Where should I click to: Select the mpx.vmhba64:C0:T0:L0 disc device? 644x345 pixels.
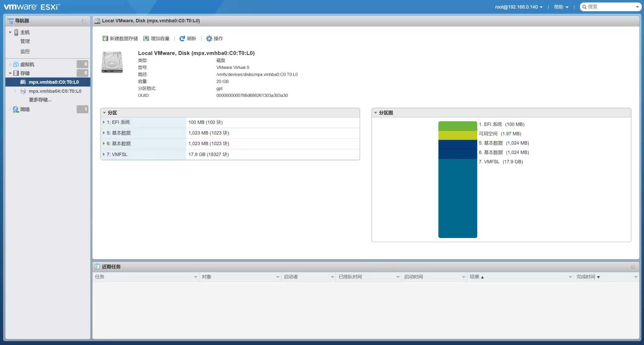55,91
